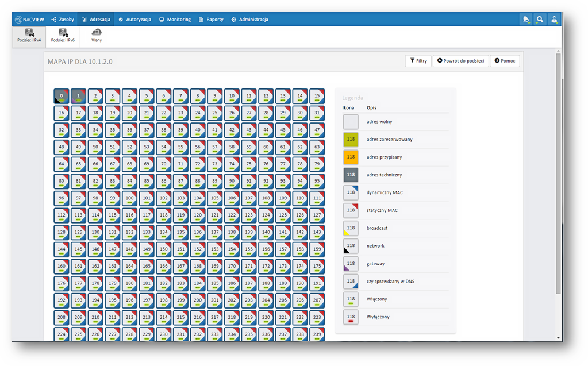Select IP address tile 15
The image size is (588, 366).
tap(317, 96)
